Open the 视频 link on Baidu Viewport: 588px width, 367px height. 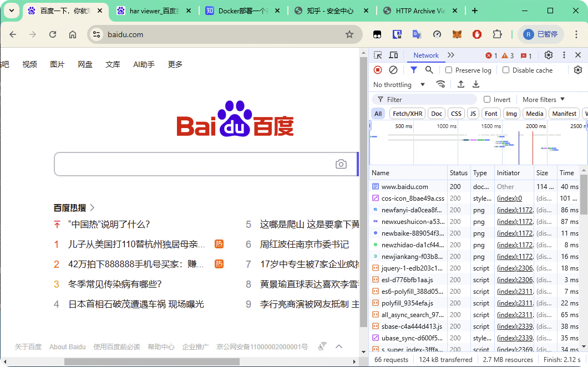(x=29, y=64)
